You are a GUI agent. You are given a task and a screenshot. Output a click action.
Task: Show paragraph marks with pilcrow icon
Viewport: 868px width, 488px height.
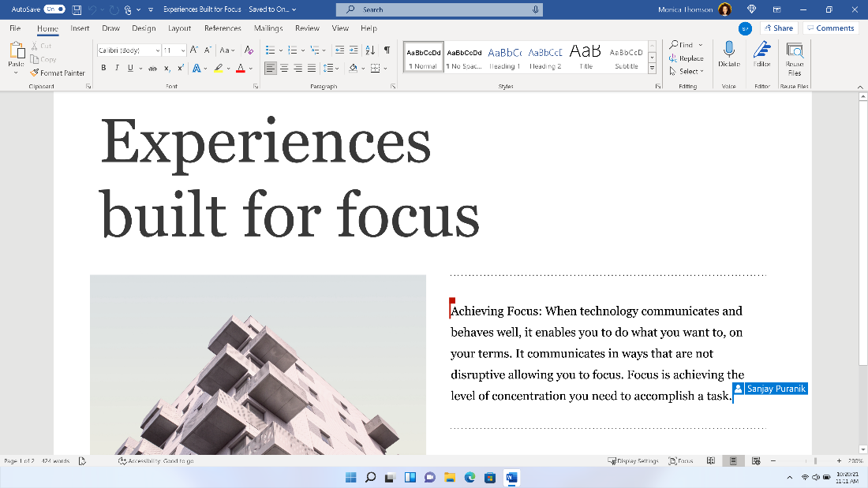(x=387, y=50)
